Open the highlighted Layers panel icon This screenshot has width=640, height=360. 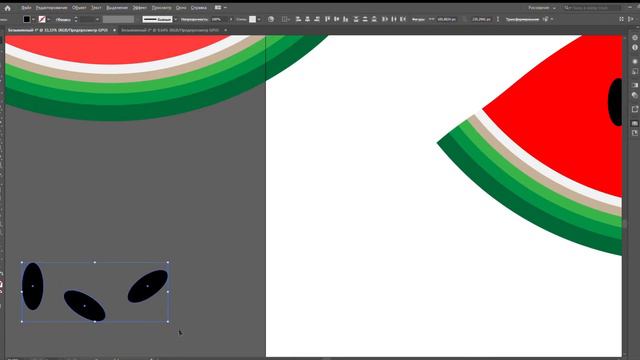click(x=635, y=123)
